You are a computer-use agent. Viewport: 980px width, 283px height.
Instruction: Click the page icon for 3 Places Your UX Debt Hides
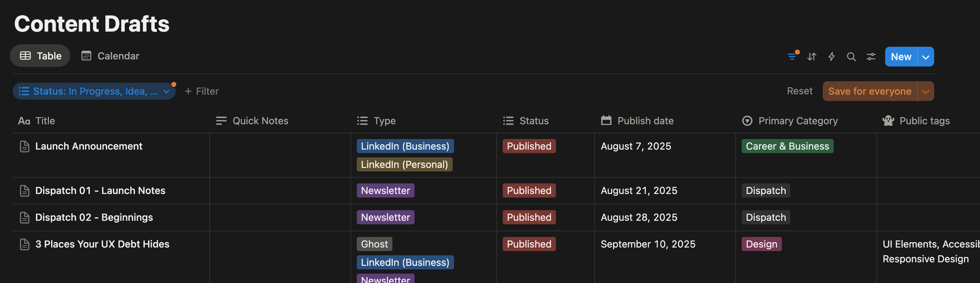[x=24, y=244]
